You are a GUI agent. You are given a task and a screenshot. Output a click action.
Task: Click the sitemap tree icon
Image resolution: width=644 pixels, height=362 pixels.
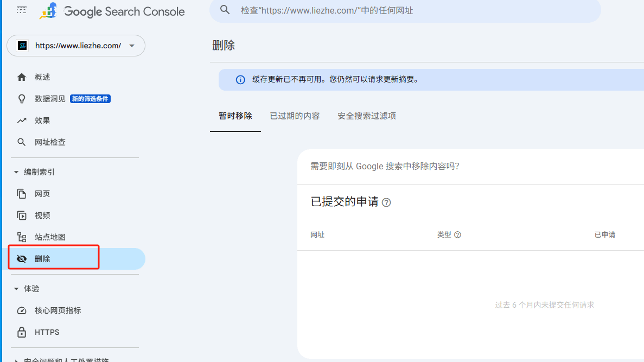click(21, 237)
